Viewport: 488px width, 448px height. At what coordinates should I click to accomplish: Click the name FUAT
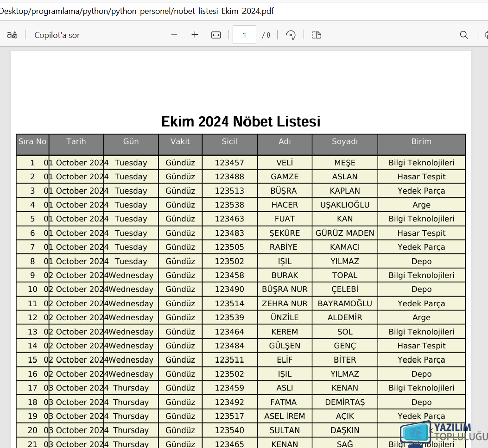(x=285, y=219)
